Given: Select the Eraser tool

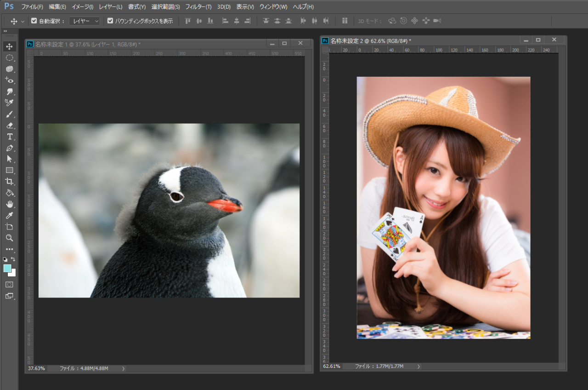Looking at the screenshot, I should (10, 126).
